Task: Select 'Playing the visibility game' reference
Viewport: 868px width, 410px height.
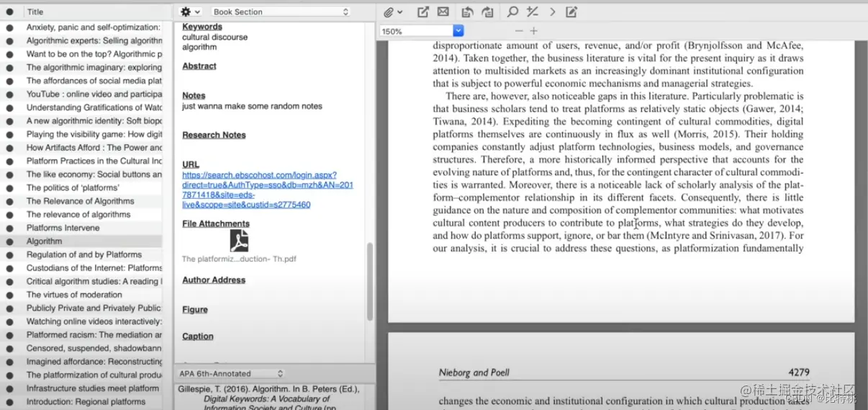Action: [94, 134]
